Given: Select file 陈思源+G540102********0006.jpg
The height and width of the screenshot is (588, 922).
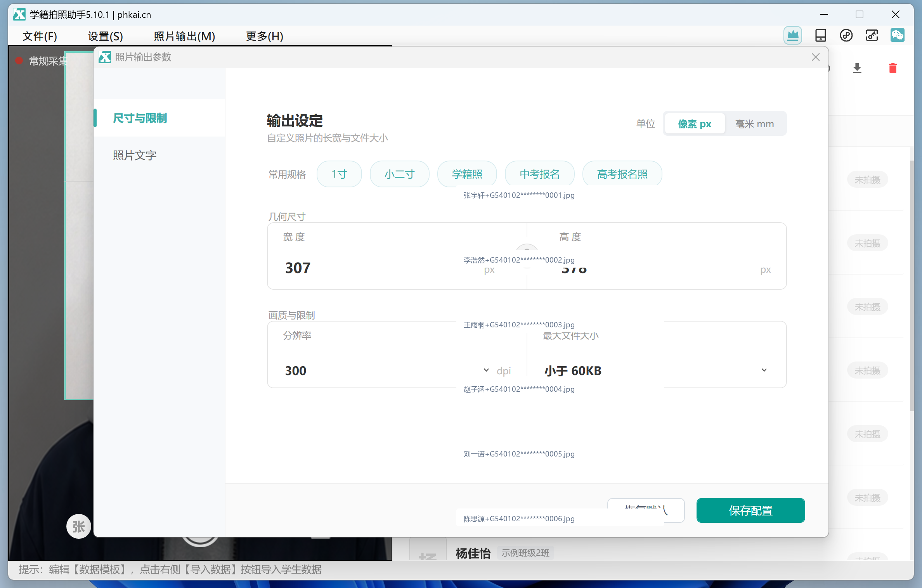Looking at the screenshot, I should point(519,519).
